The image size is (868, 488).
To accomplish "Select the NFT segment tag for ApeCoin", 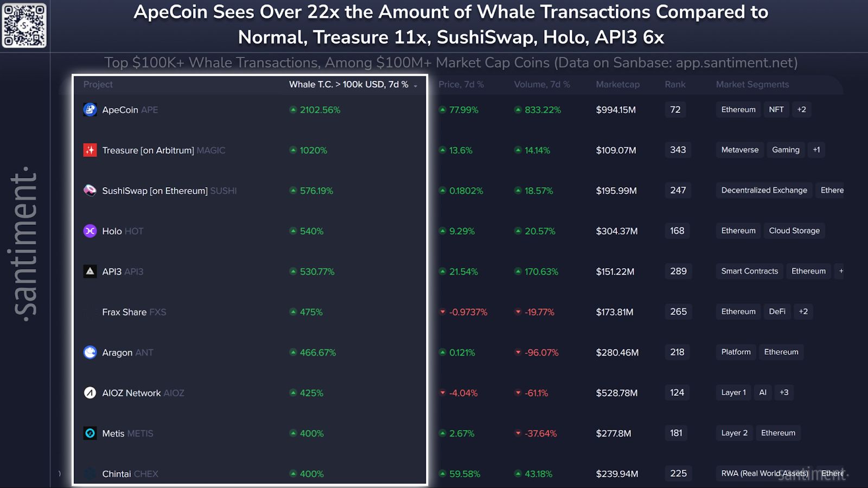I will click(x=776, y=110).
